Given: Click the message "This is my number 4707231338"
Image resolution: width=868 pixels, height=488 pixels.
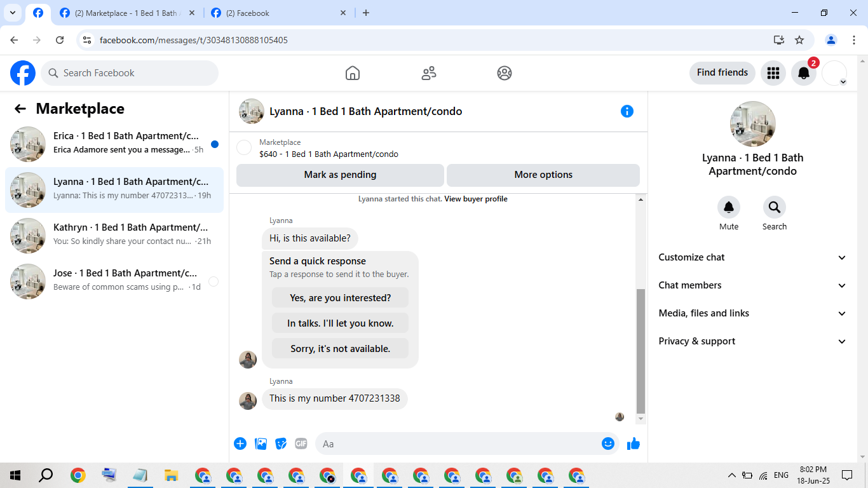Looking at the screenshot, I should [335, 398].
